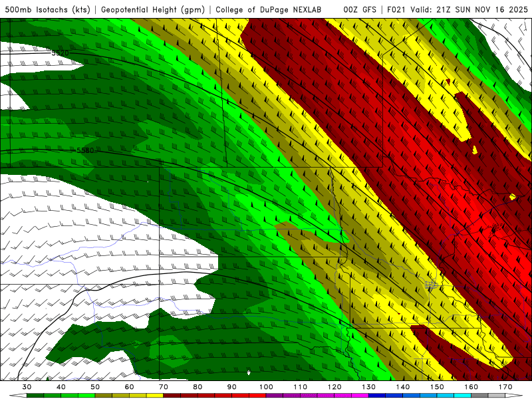This screenshot has width=532, height=399.
Task: Pick the dark gray 160-165 kt legend swatch
Action: click(x=479, y=396)
